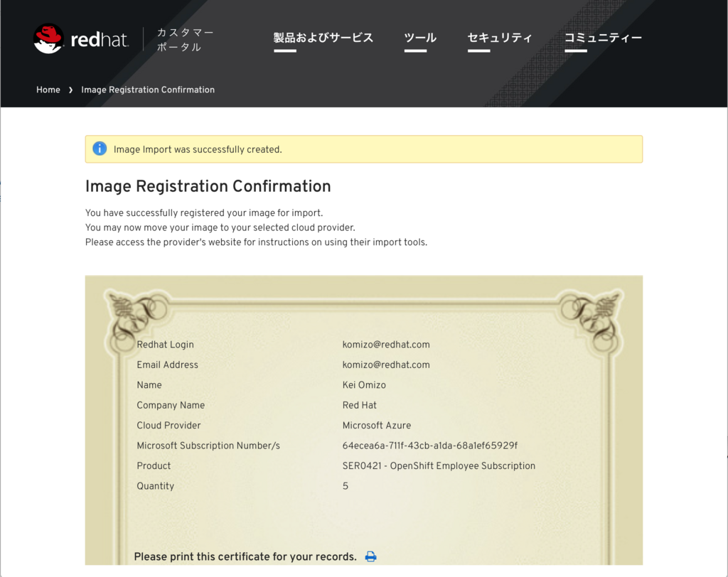Click the Quantity label

[x=155, y=486]
